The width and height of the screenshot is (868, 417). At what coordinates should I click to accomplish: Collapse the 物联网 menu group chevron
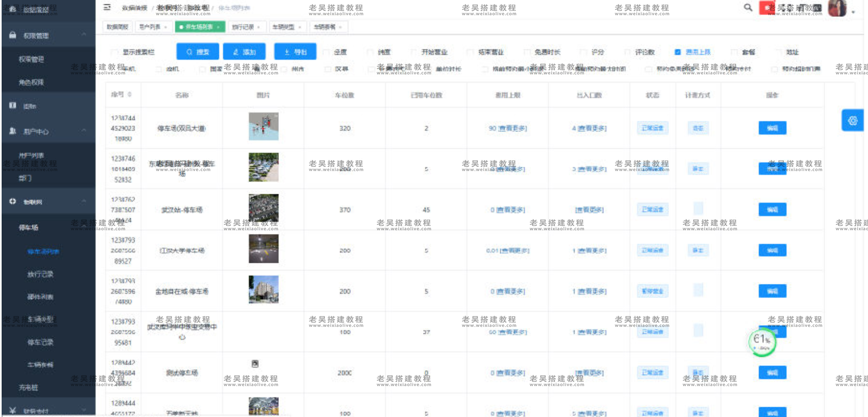pos(84,201)
